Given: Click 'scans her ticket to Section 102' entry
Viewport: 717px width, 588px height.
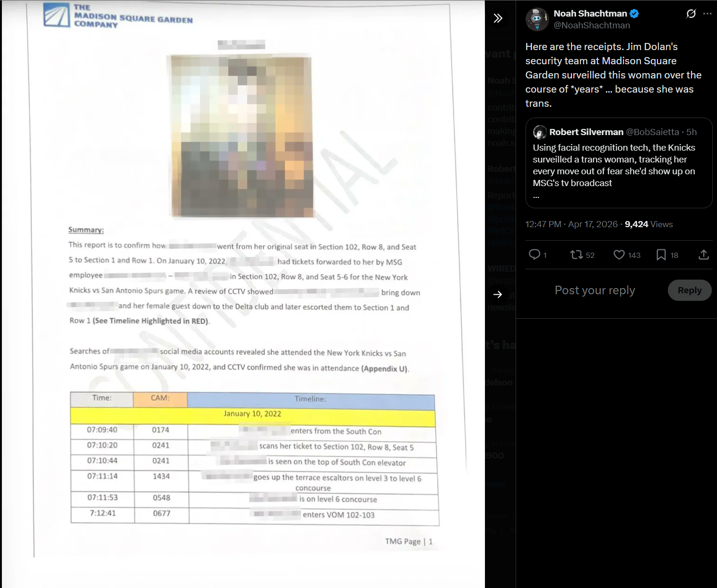Looking at the screenshot, I should [337, 447].
